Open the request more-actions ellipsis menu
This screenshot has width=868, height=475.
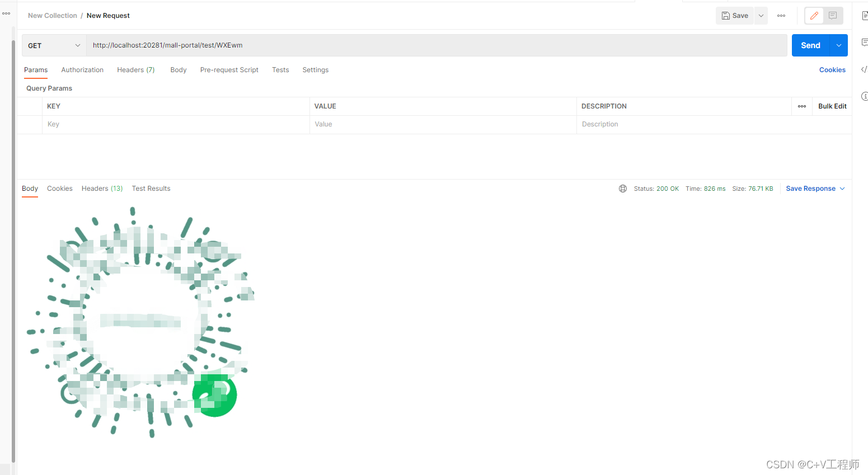point(781,16)
